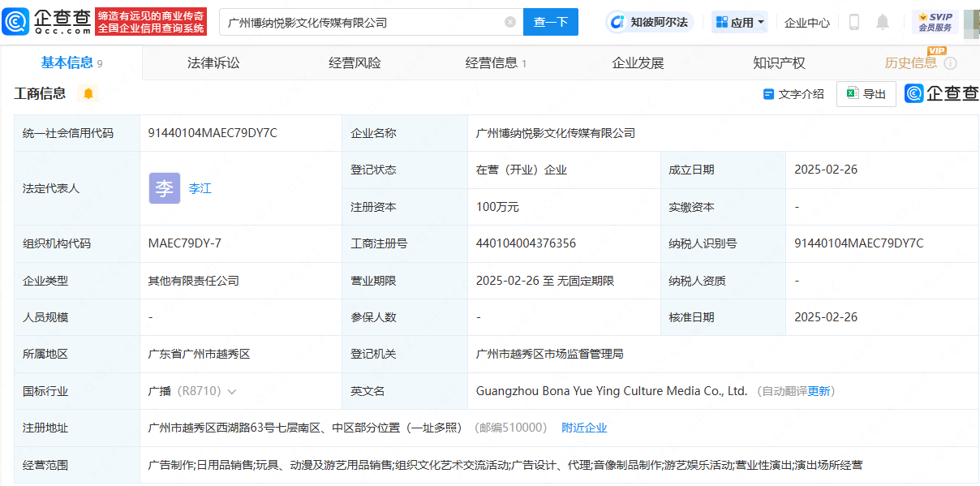
Task: Open notifications bell in header
Action: pyautogui.click(x=883, y=22)
